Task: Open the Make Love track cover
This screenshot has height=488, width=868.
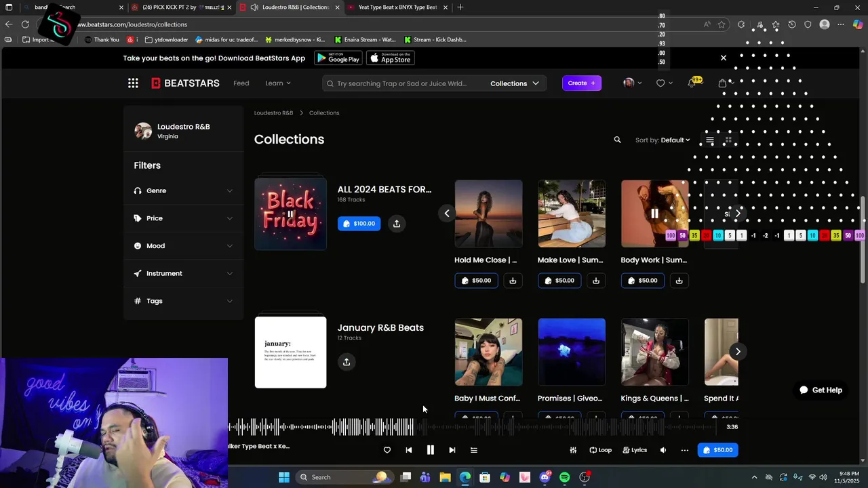Action: [x=572, y=213]
